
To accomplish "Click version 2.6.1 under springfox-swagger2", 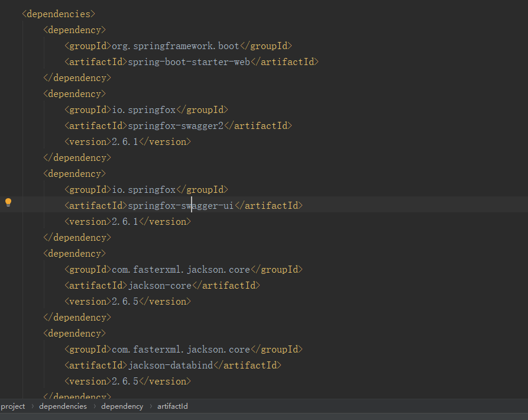I will 125,142.
